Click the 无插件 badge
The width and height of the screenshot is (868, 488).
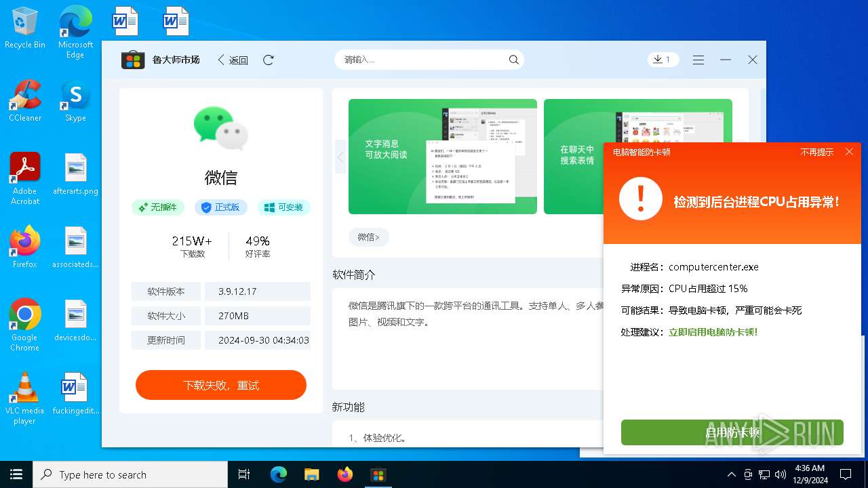point(158,207)
